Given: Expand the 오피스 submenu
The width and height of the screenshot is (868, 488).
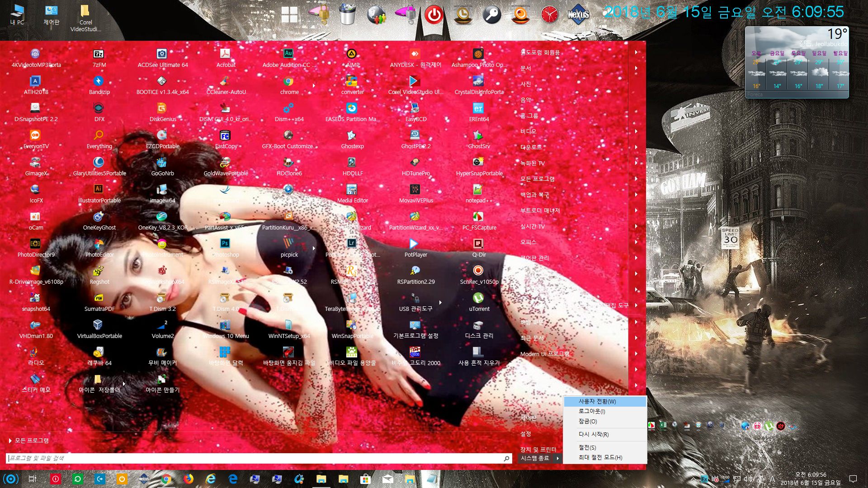Looking at the screenshot, I should point(636,242).
